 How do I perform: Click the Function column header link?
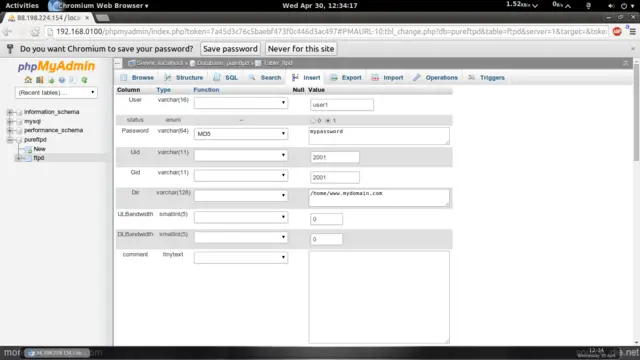click(206, 90)
